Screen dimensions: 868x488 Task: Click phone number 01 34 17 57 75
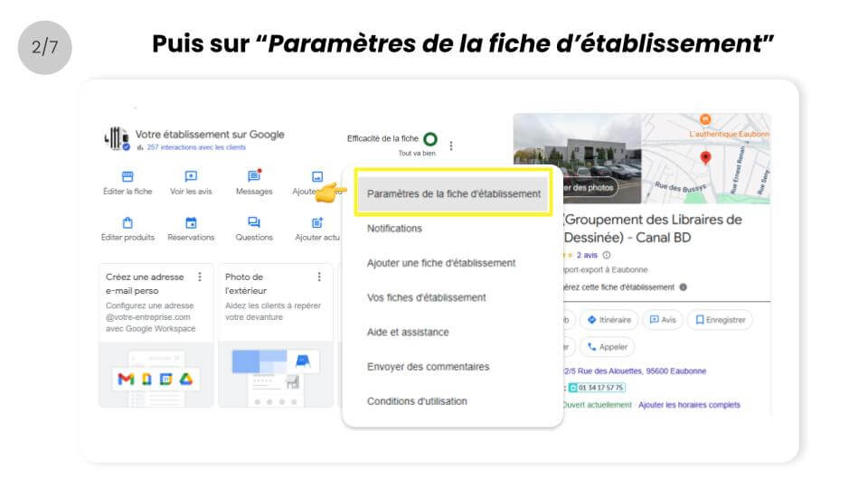click(597, 388)
